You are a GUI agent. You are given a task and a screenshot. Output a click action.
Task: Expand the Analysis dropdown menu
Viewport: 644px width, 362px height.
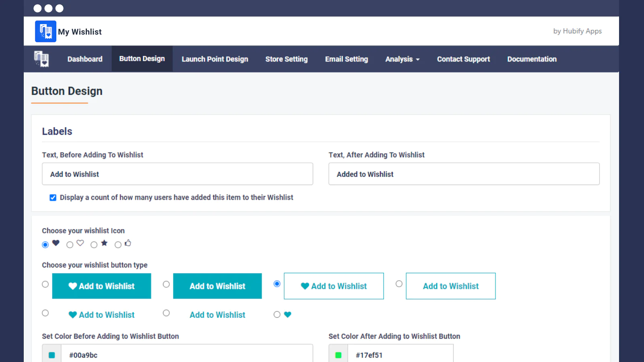402,59
